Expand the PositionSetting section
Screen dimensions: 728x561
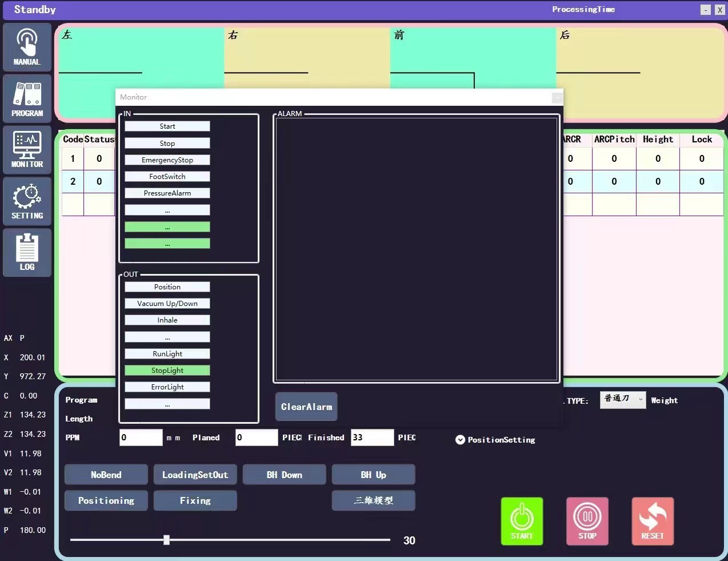pos(460,440)
